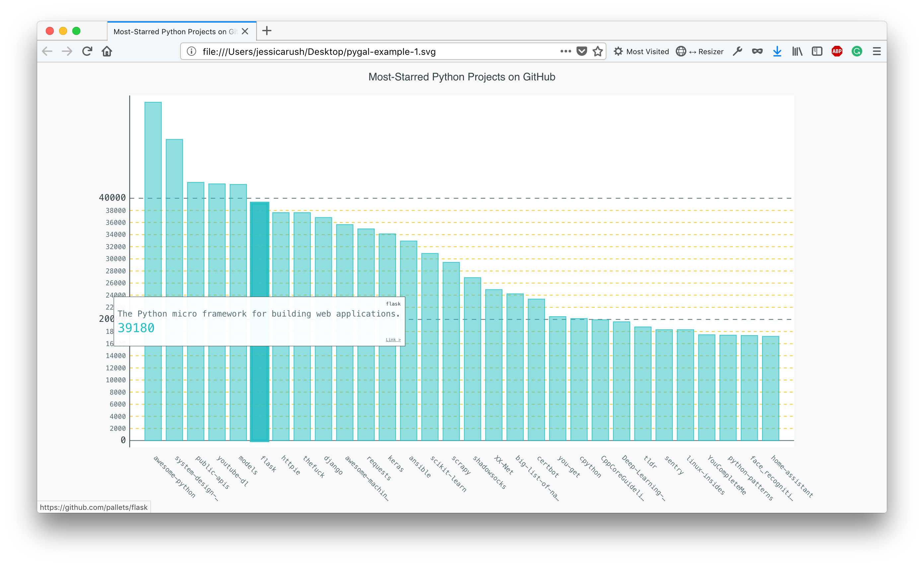
Task: Open Adblock Plus extension icon
Action: (837, 51)
